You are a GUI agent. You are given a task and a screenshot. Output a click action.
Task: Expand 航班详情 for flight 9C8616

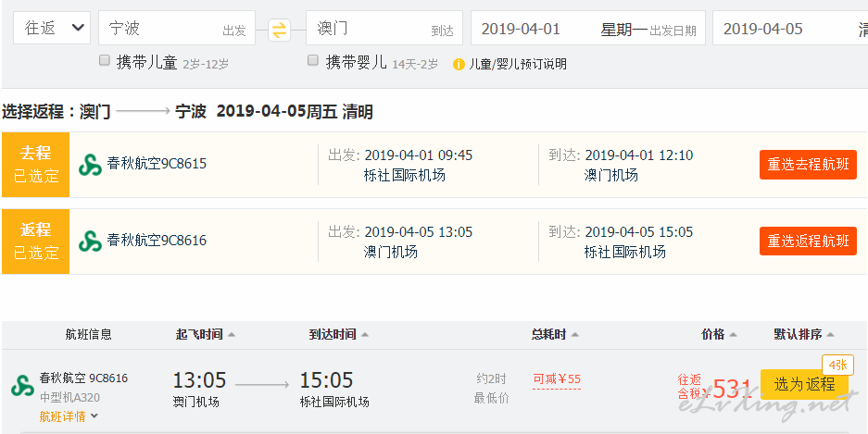[x=69, y=416]
